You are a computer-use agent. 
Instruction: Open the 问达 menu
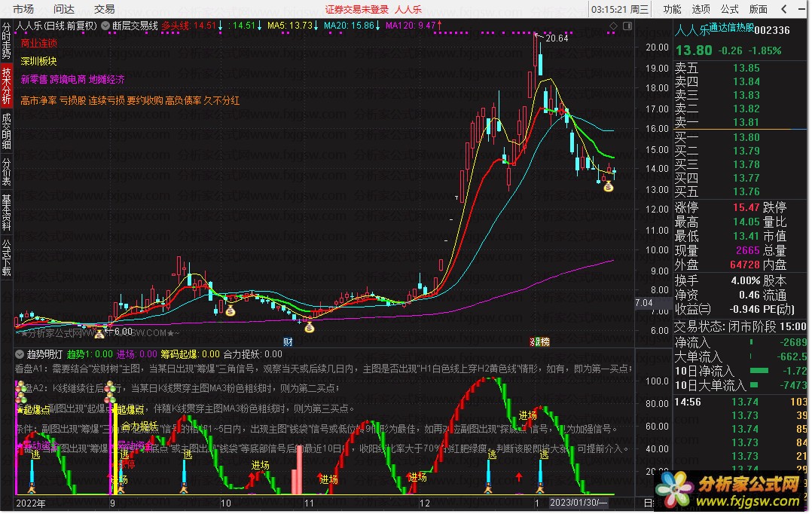[64, 9]
